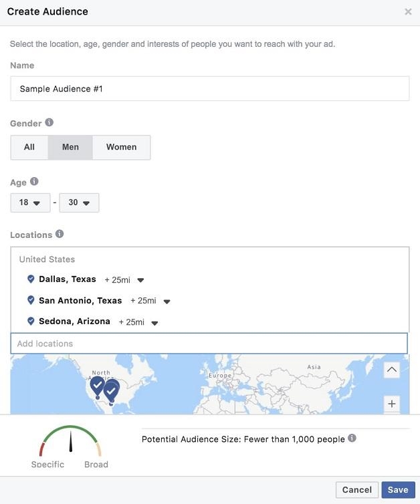Open the minimum age 18 dropdown

point(30,203)
